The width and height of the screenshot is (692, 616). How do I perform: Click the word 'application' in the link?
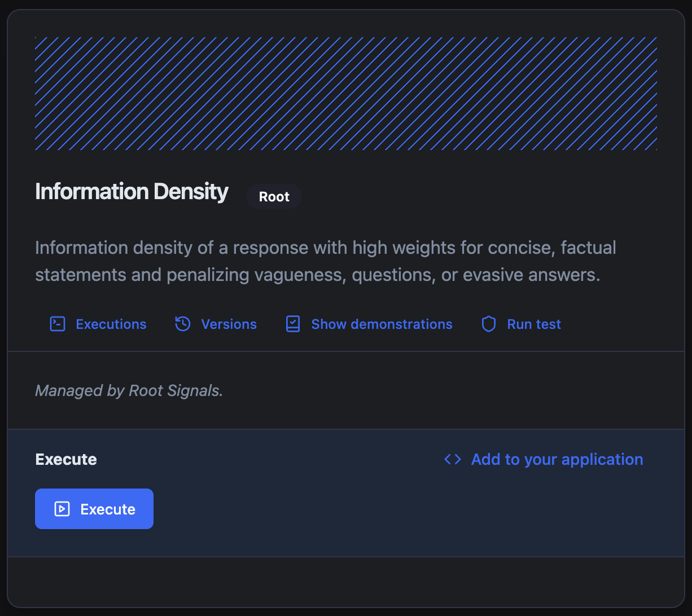point(603,459)
